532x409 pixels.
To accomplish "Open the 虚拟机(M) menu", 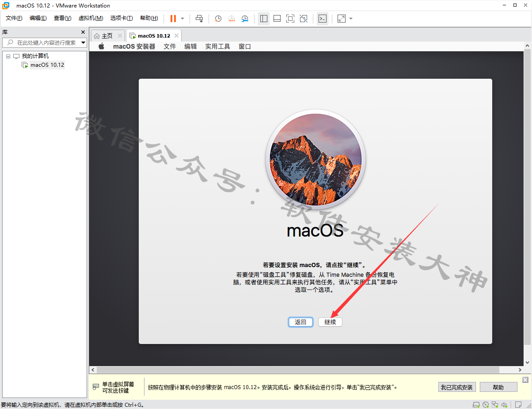I will tap(91, 18).
